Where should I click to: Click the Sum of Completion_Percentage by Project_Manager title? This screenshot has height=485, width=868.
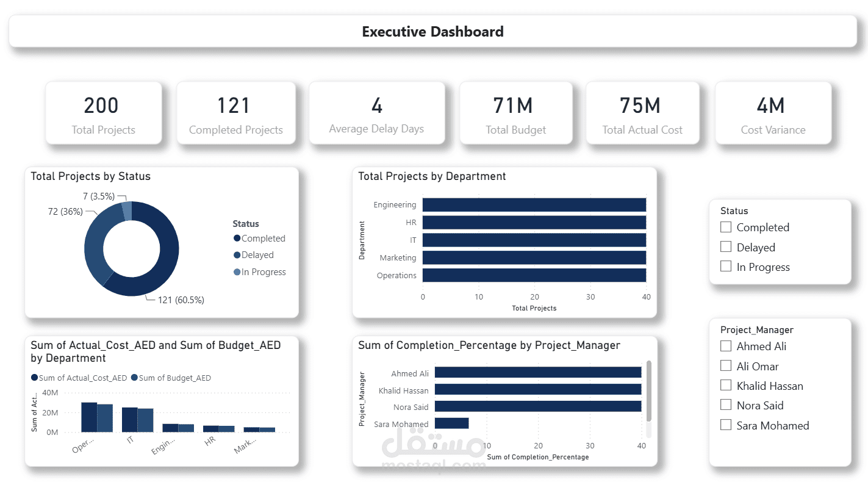(x=489, y=345)
